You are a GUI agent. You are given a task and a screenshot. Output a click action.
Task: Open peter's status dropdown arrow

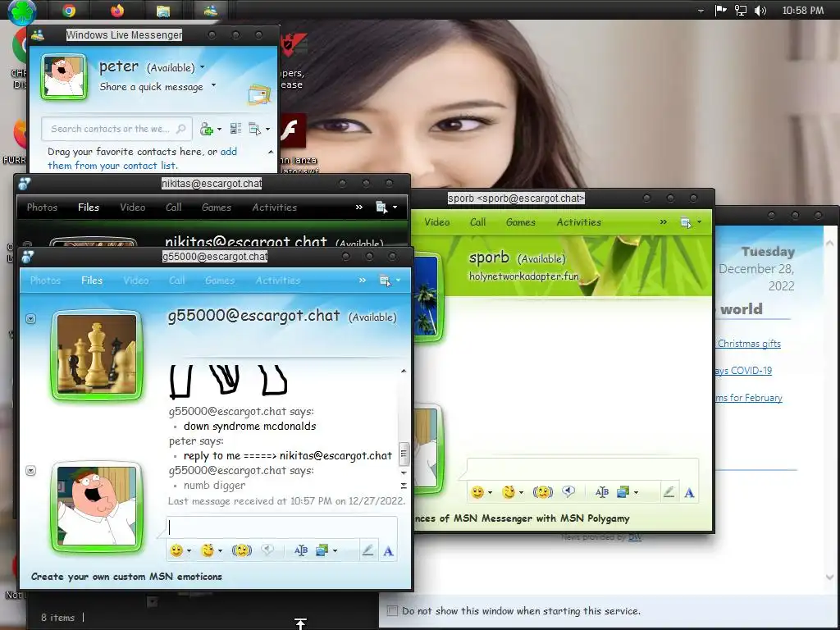tap(203, 67)
